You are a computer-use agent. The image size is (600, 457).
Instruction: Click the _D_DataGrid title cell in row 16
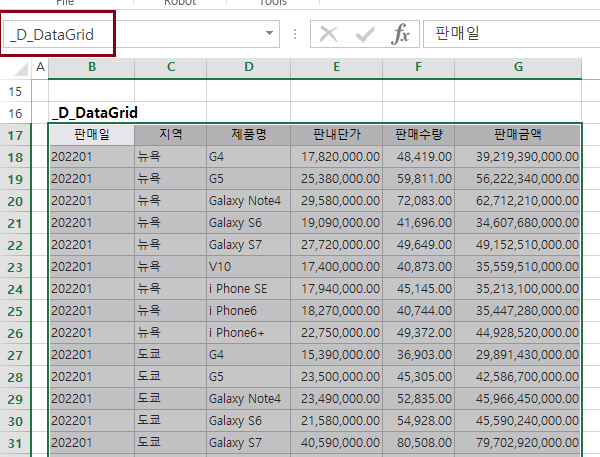[95, 113]
